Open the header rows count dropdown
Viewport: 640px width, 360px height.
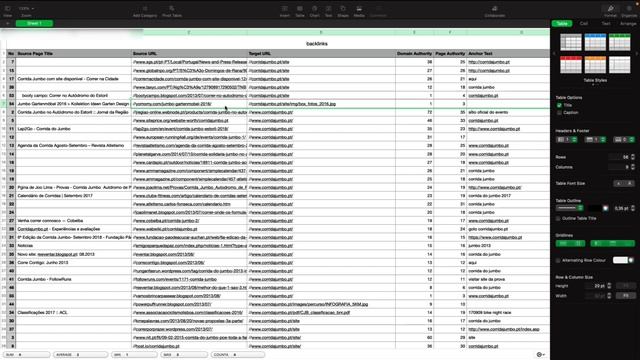[596, 140]
